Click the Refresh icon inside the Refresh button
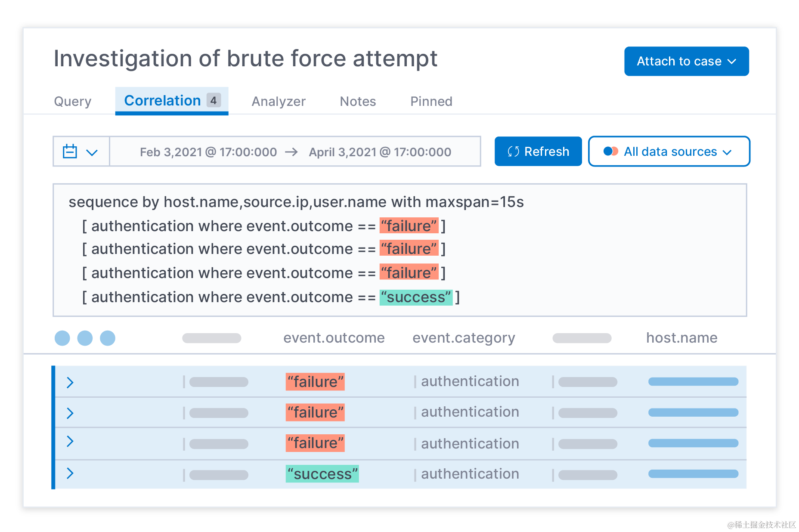Image resolution: width=799 pixels, height=532 pixels. [x=514, y=152]
